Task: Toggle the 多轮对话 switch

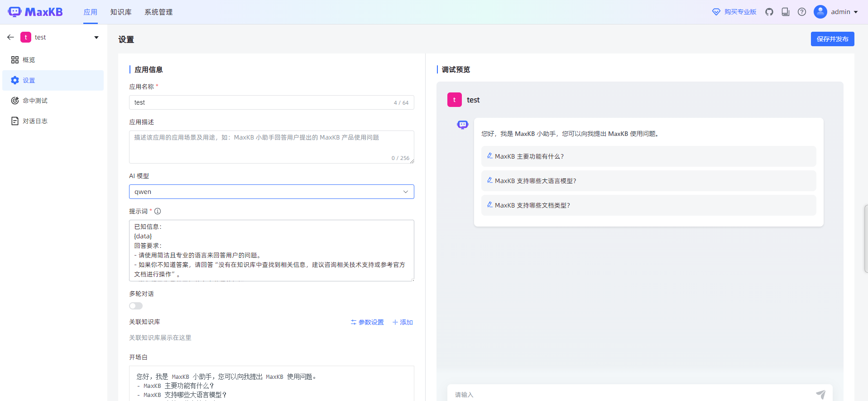Action: [136, 306]
